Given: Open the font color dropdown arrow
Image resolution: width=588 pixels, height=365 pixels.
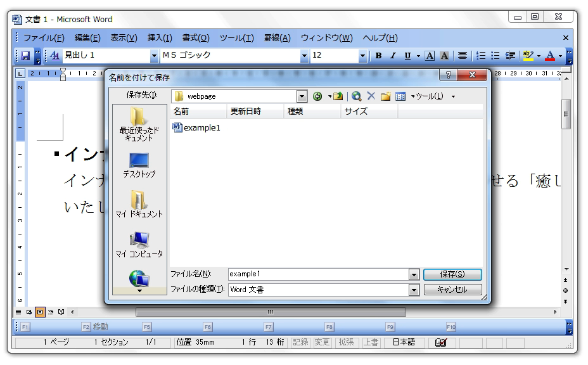Looking at the screenshot, I should (x=561, y=55).
